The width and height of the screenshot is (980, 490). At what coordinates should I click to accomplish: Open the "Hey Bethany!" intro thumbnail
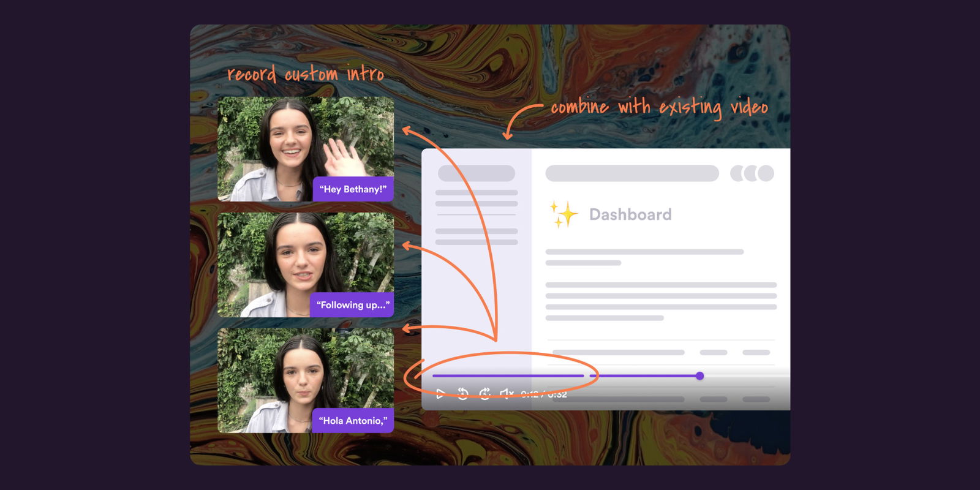(x=306, y=149)
